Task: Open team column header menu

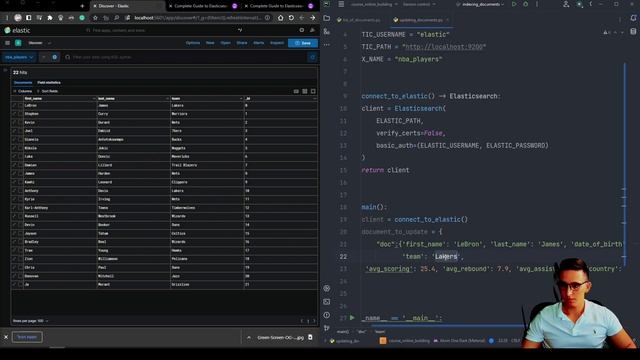Action: point(240,98)
